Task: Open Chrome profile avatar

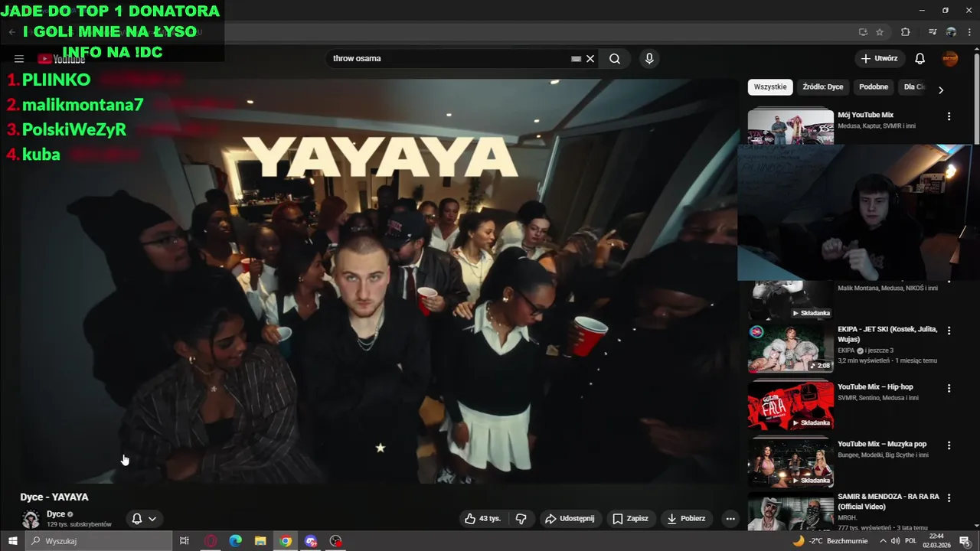Action: pos(951,32)
